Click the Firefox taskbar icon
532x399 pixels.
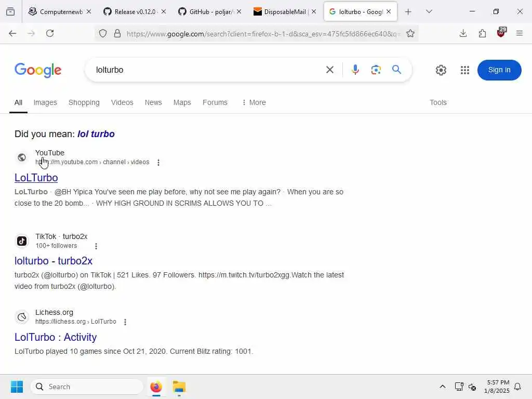(156, 387)
